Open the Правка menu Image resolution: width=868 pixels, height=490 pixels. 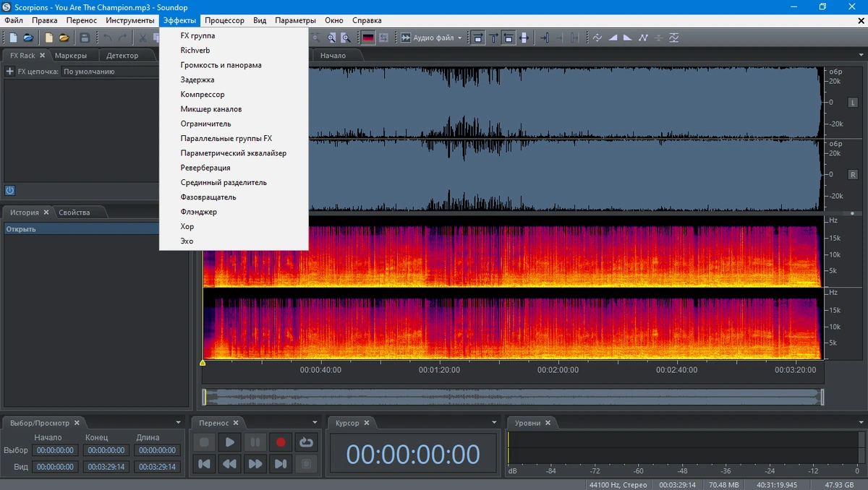45,20
